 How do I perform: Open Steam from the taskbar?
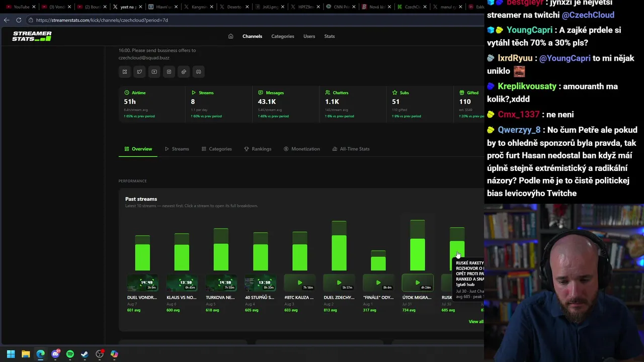click(85, 354)
